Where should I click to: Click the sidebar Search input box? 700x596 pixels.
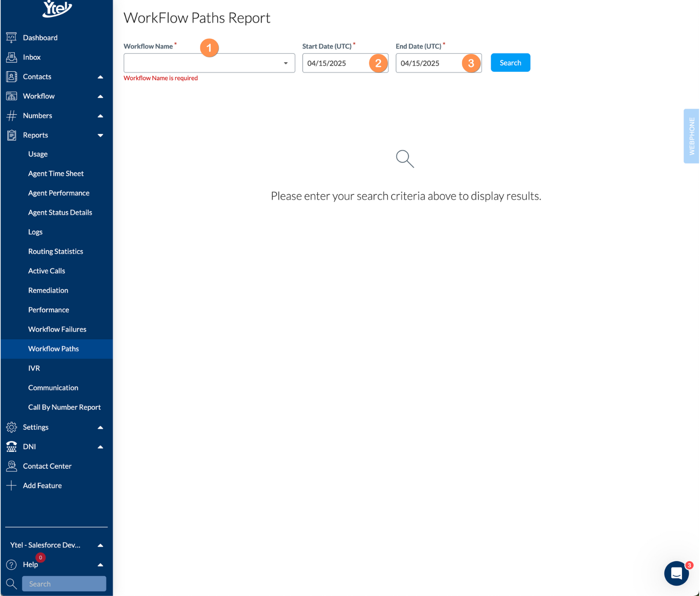[x=64, y=584]
